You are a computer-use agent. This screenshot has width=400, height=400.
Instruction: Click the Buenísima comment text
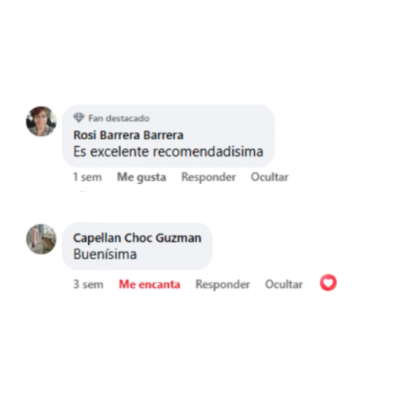pos(105,254)
